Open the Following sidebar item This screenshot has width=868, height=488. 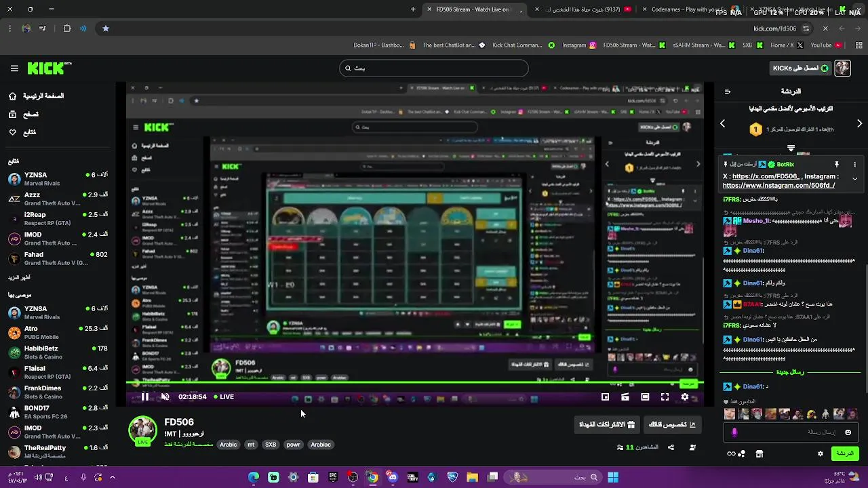coord(23,132)
